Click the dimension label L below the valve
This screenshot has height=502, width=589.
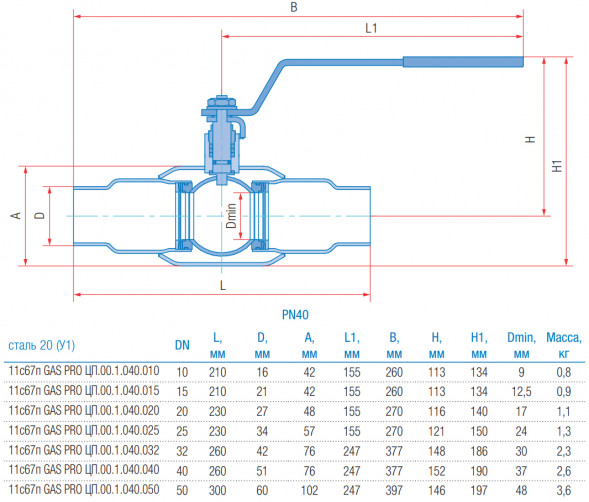point(223,286)
